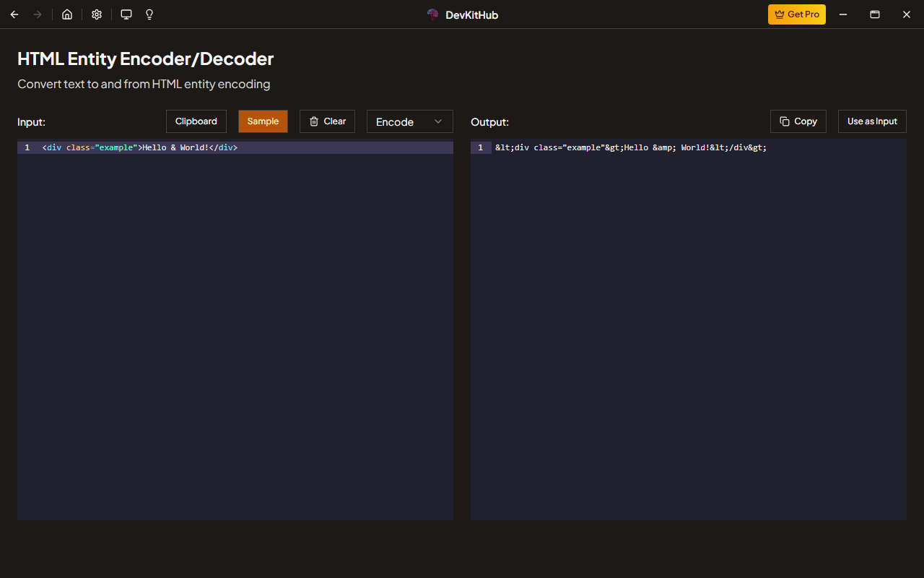924x578 pixels.
Task: Click the lightbulb tips icon
Action: point(149,14)
